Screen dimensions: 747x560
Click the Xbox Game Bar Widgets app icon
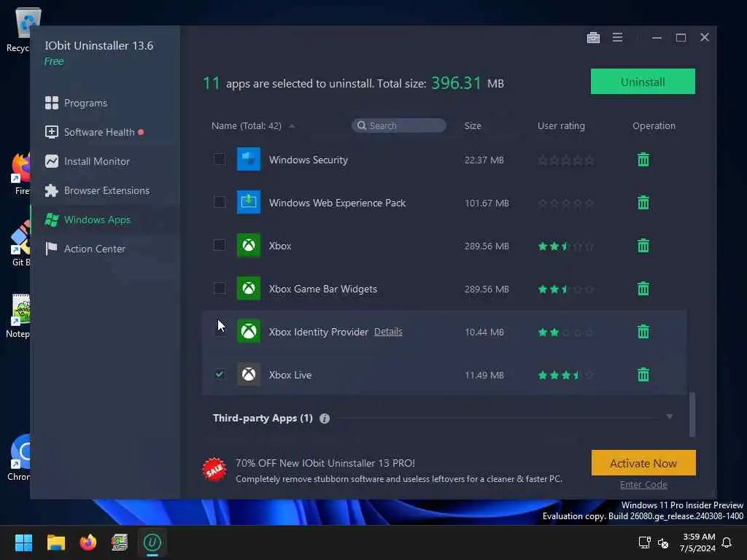(249, 288)
